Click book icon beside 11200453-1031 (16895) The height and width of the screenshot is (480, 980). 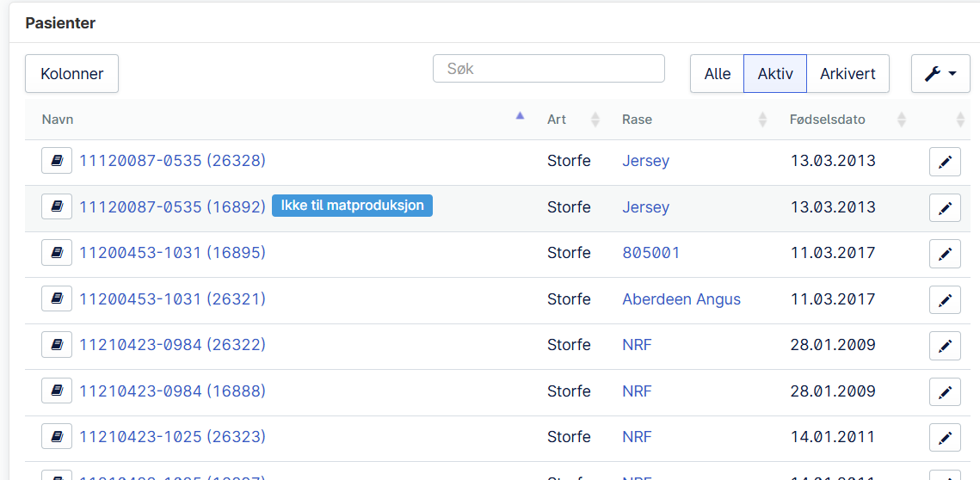pos(57,253)
